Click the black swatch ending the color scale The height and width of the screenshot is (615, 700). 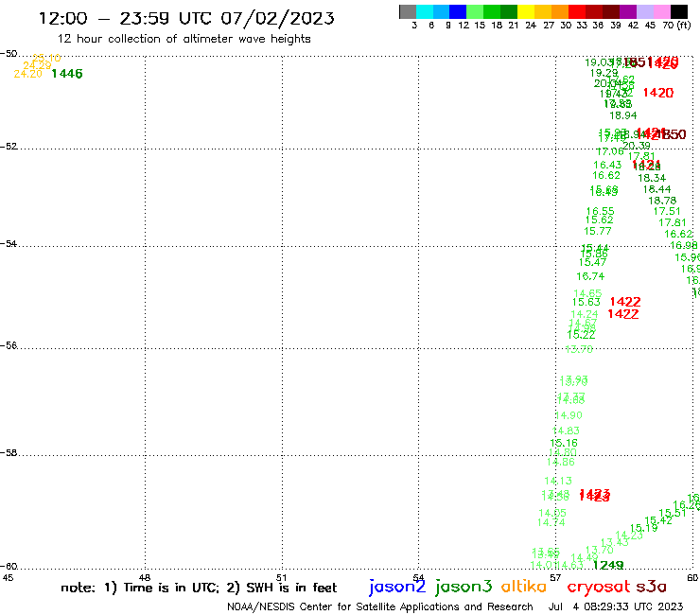click(x=678, y=11)
